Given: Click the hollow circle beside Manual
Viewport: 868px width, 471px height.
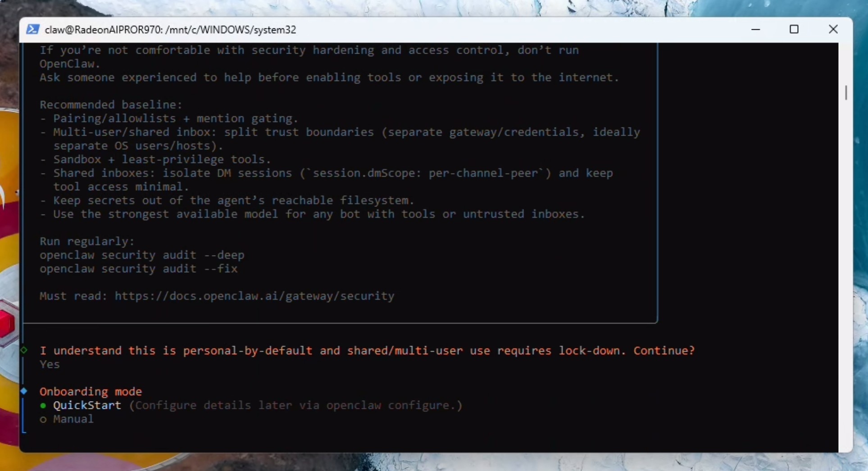Looking at the screenshot, I should coord(43,420).
